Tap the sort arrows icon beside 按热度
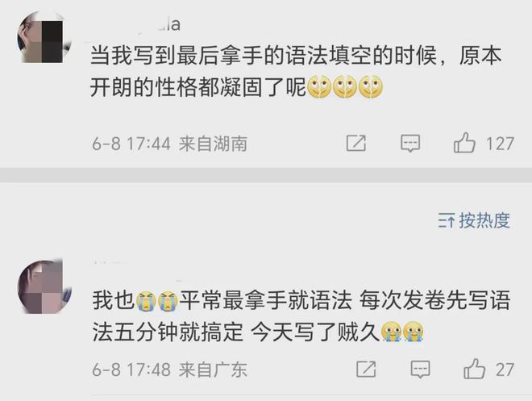The height and width of the screenshot is (401, 532). (446, 221)
